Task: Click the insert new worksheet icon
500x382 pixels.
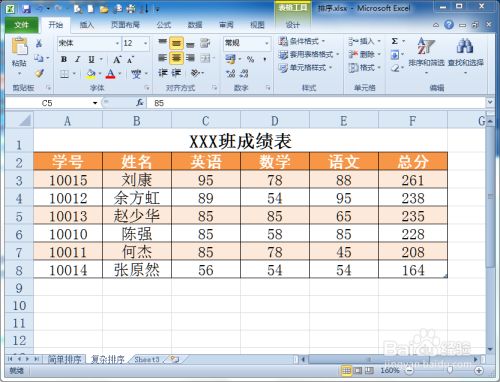Action: pos(174,359)
